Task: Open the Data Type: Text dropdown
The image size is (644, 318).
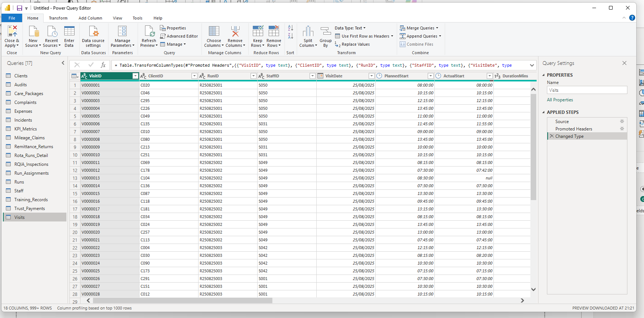Action: tap(350, 28)
